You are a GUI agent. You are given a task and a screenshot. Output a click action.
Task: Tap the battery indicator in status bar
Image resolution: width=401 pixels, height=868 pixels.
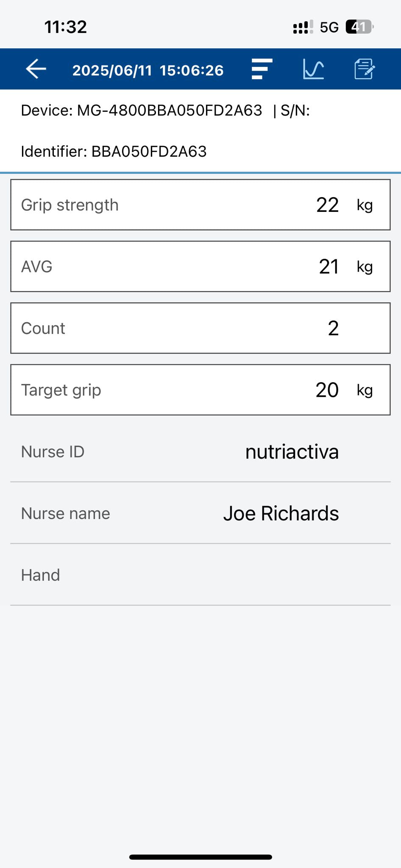tap(359, 27)
